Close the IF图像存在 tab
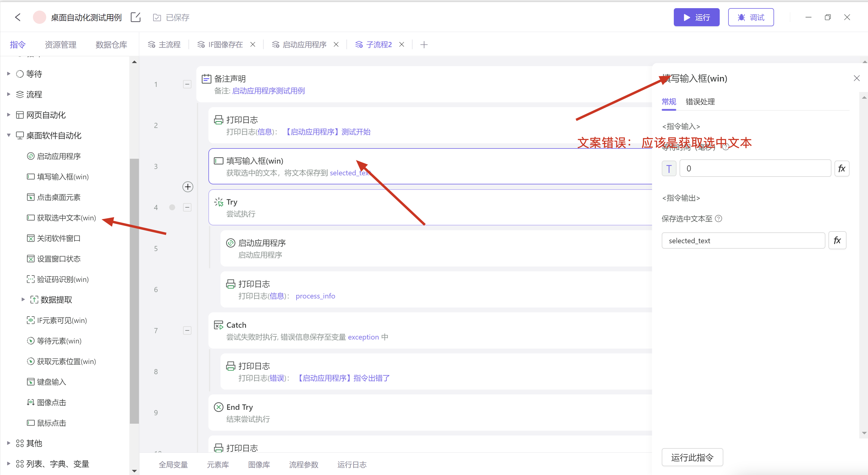The height and width of the screenshot is (475, 868). click(253, 44)
